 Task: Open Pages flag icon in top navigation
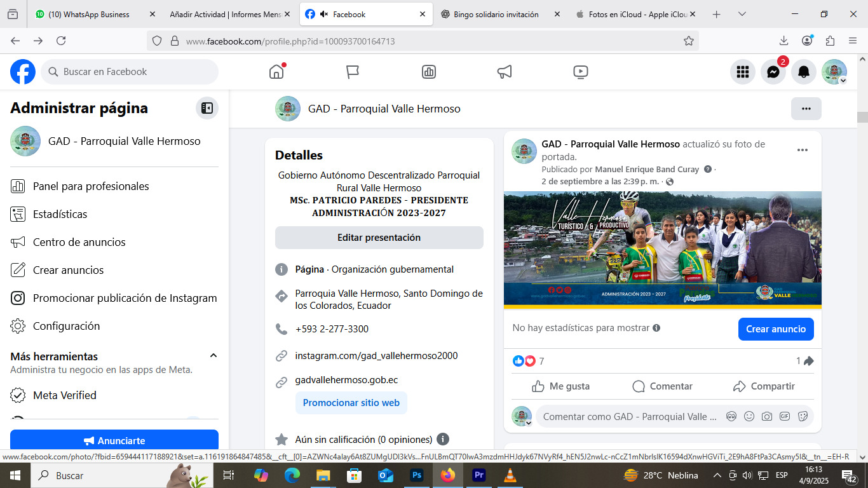[353, 72]
